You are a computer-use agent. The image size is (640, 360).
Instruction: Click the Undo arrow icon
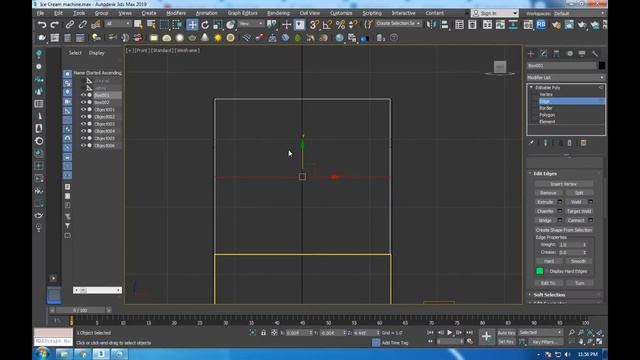(x=42, y=25)
